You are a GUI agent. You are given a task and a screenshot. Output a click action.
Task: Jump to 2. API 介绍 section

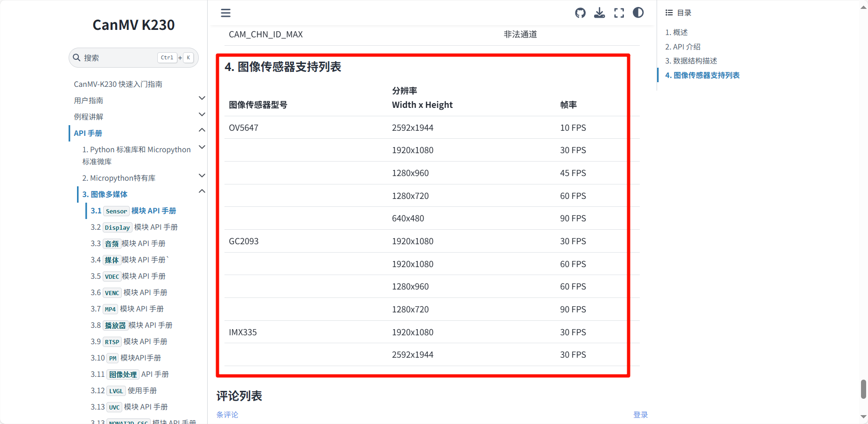(x=683, y=47)
